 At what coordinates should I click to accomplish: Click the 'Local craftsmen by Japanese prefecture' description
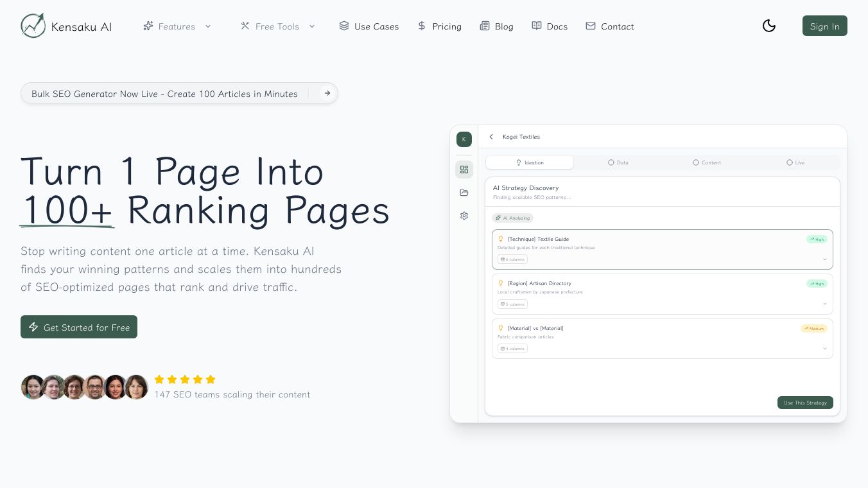click(540, 292)
